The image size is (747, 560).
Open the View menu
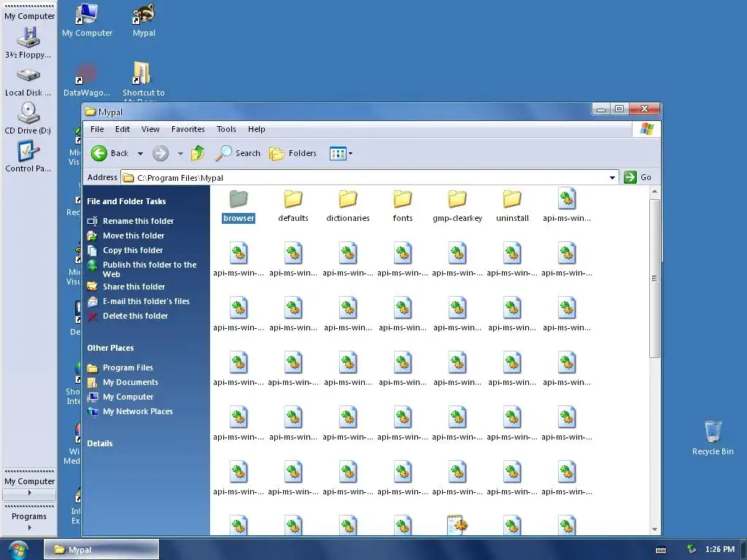click(x=150, y=129)
